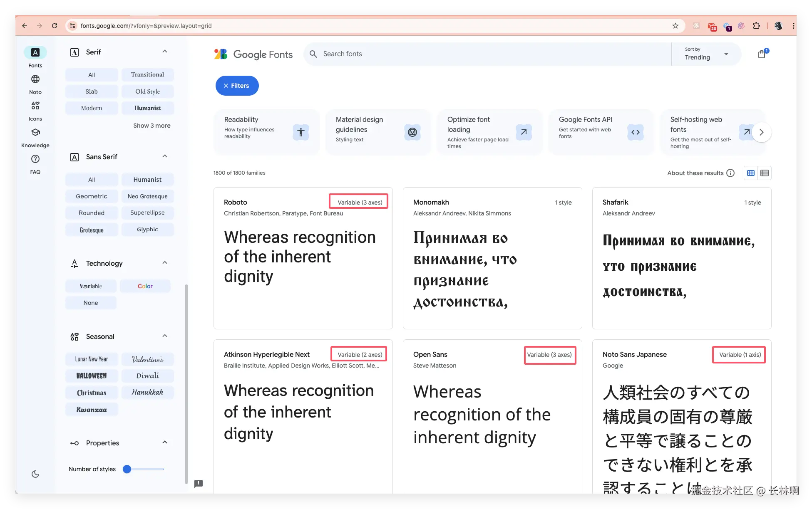Open Knowledge graduation cap icon
This screenshot has height=509, width=812.
[35, 133]
